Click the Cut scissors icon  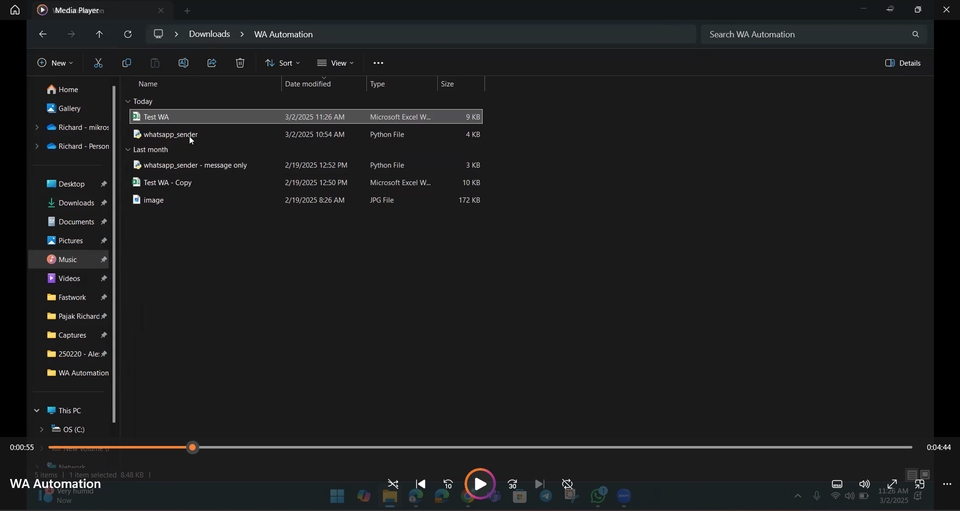(98, 63)
